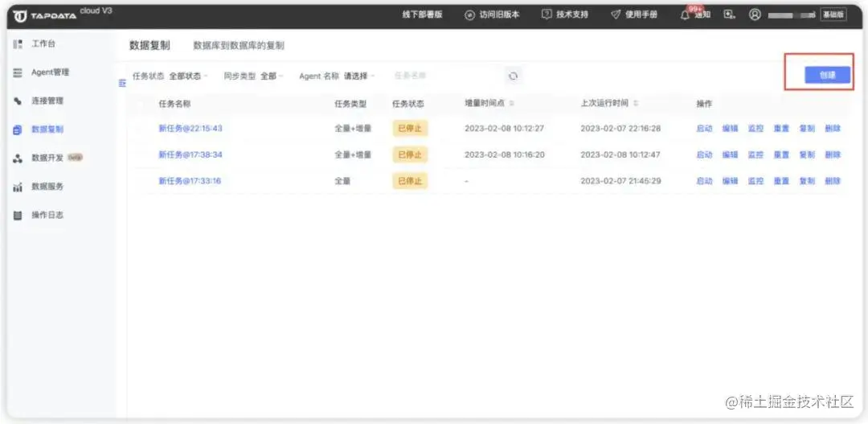Go to 连接管理 in the sidebar
The image size is (868, 424).
(47, 101)
